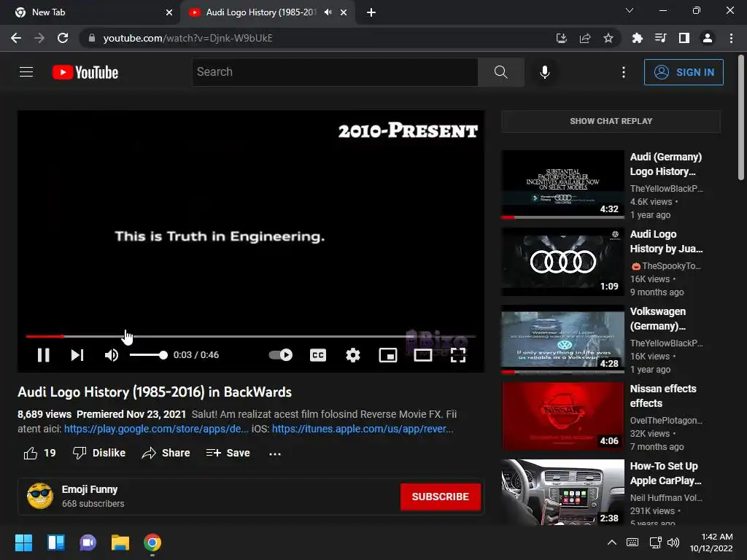
Task: Share this page from address bar
Action: (585, 38)
